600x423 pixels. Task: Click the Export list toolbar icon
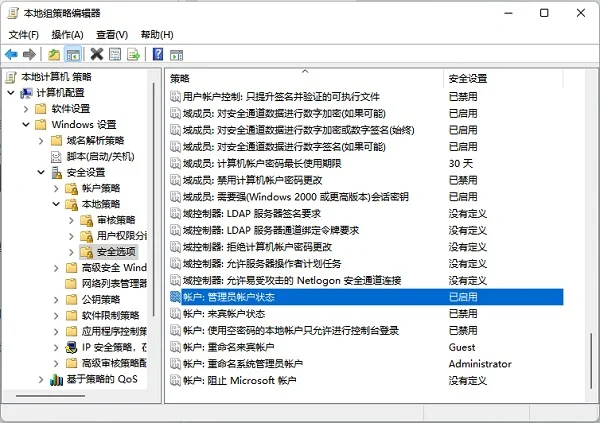[133, 54]
